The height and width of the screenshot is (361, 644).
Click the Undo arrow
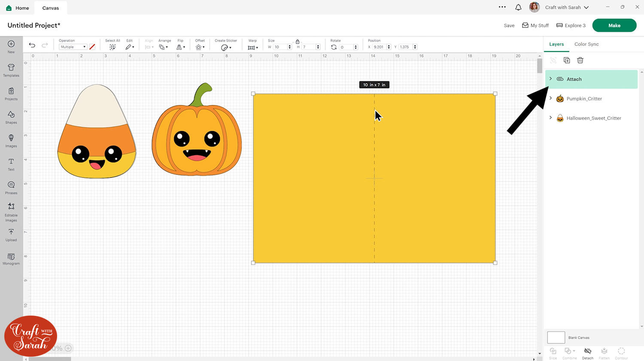click(x=32, y=45)
